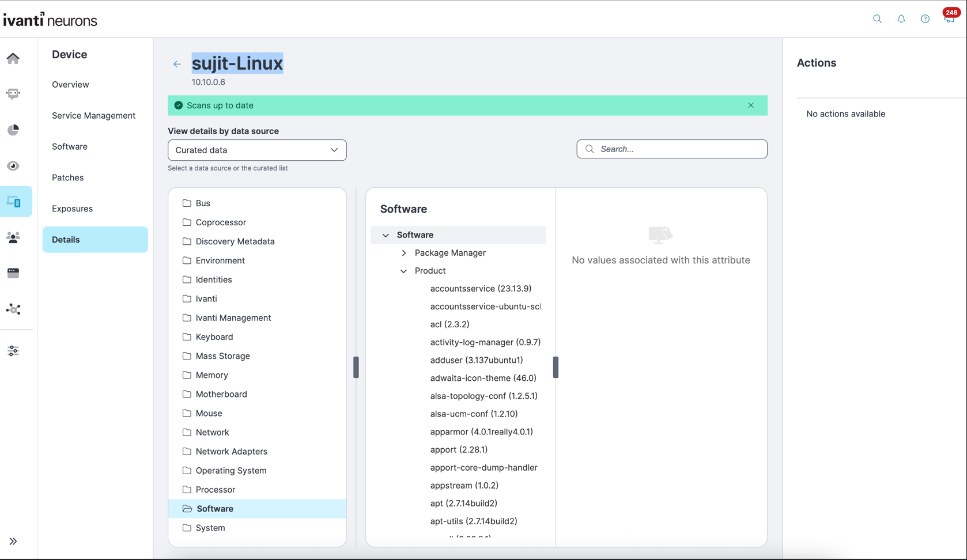The image size is (967, 560).
Task: Open the People icon in left rail
Action: pos(13,237)
